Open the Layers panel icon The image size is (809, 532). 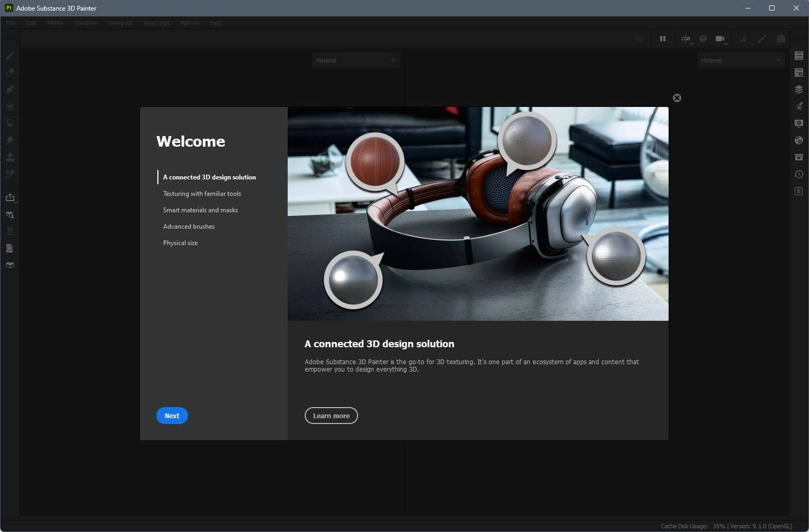799,89
